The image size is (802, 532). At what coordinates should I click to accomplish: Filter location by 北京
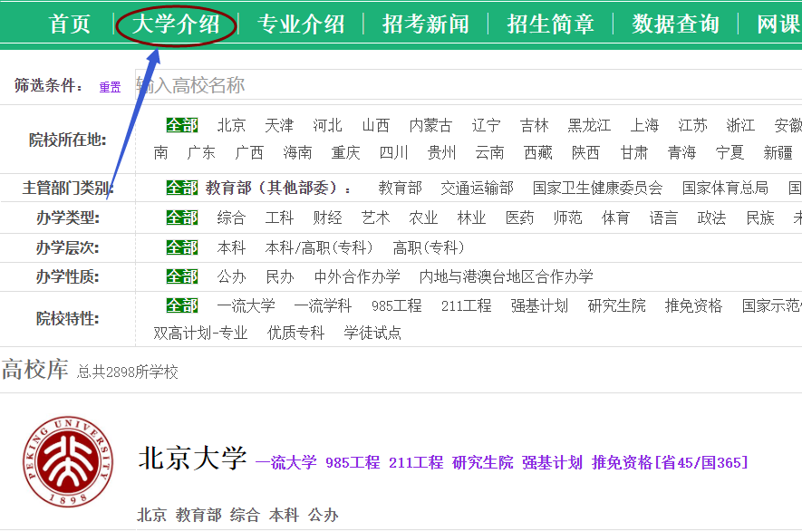[231, 125]
